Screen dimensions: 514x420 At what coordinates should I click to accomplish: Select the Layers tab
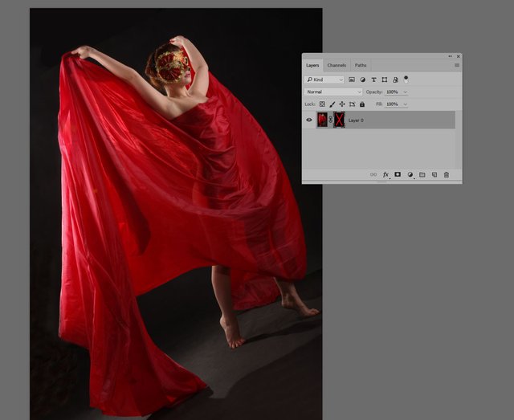click(312, 65)
